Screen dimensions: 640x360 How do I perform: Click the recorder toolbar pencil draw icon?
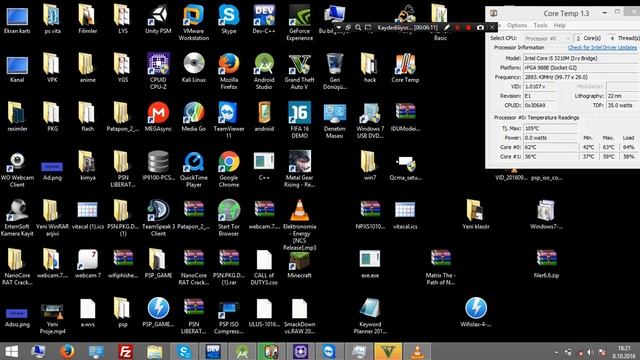point(447,27)
